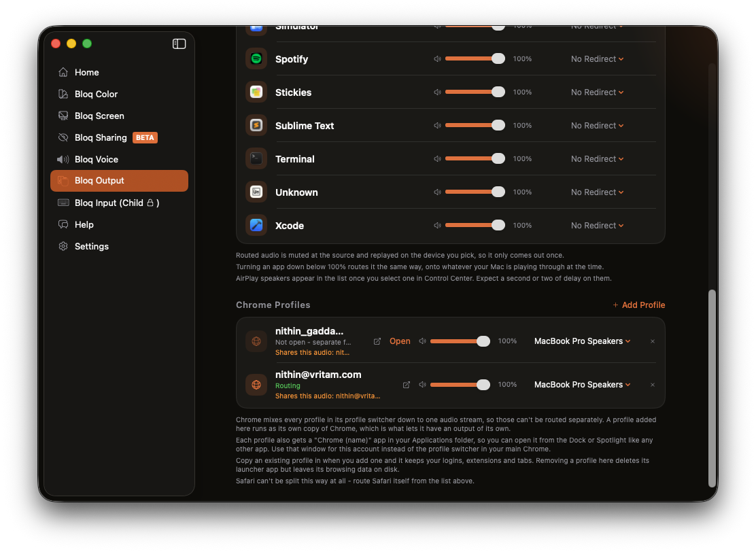Mute Sublime Text via its speaker icon

coord(437,125)
